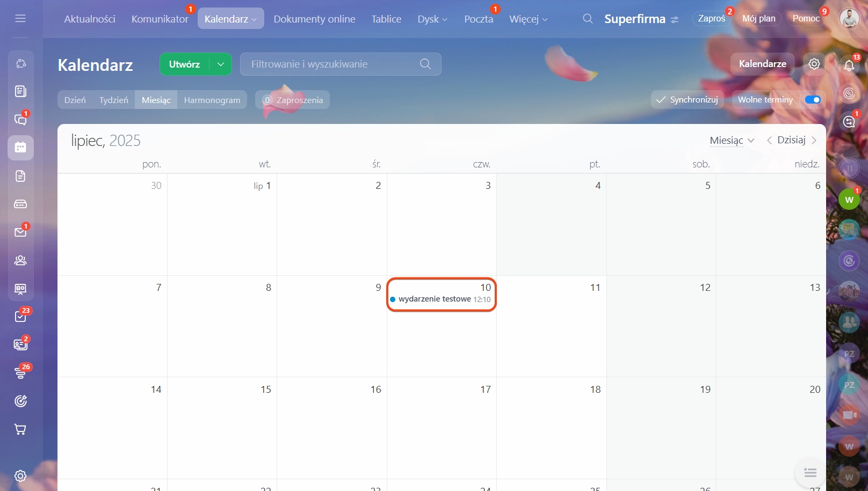Expand the Utwórz dropdown arrow
Image resolution: width=868 pixels, height=491 pixels.
click(221, 64)
